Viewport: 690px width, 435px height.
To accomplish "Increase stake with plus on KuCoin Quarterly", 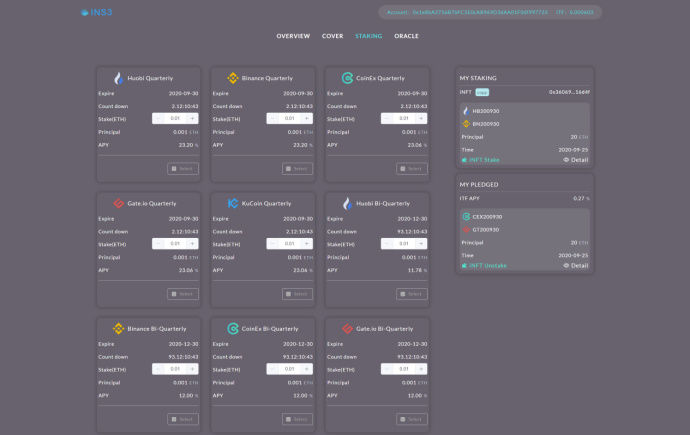I will [x=307, y=244].
